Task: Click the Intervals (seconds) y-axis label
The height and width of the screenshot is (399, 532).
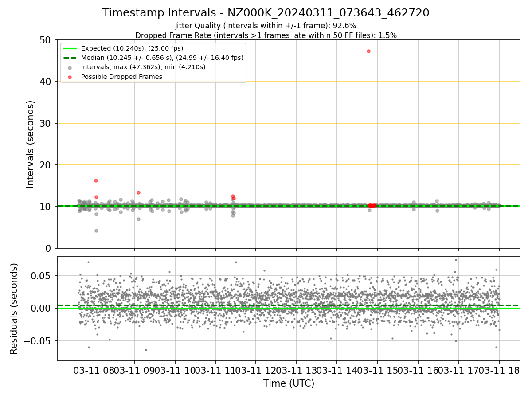Action: pos(30,144)
